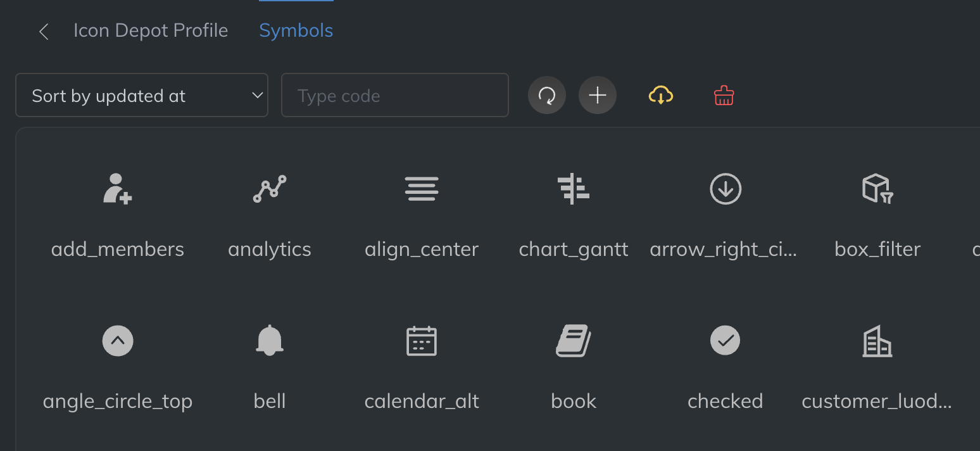This screenshot has width=980, height=451.
Task: Select the calendar_alt icon
Action: tap(422, 341)
